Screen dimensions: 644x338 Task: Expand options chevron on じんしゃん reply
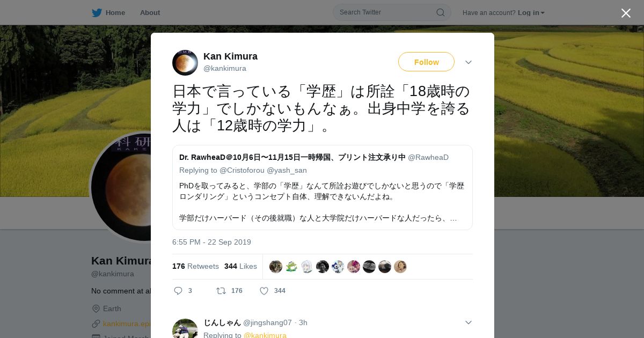click(468, 322)
